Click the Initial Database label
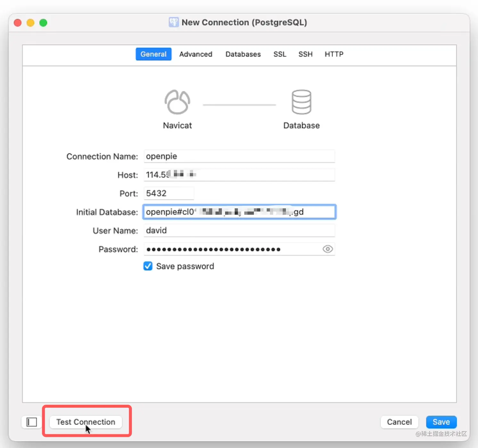478x448 pixels. coord(107,212)
